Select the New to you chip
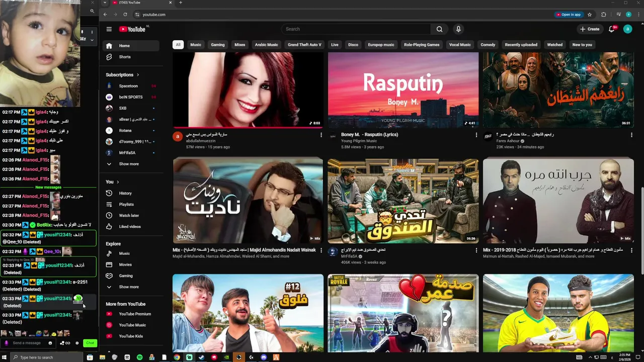Viewport: 644px width, 362px height. pyautogui.click(x=582, y=45)
